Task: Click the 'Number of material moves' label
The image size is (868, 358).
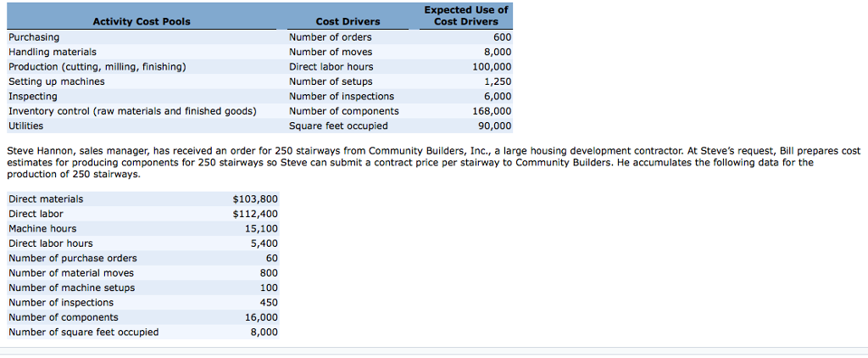Action: [x=71, y=272]
